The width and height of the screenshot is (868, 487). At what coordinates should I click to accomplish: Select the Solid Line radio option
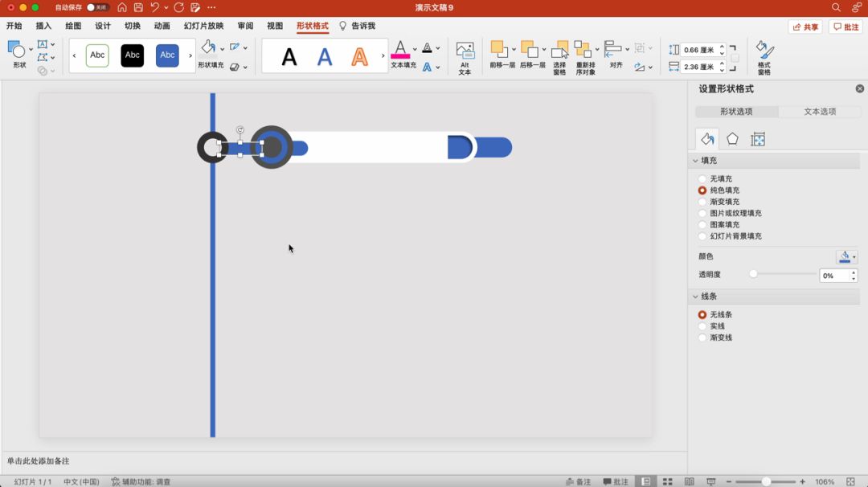(x=702, y=326)
